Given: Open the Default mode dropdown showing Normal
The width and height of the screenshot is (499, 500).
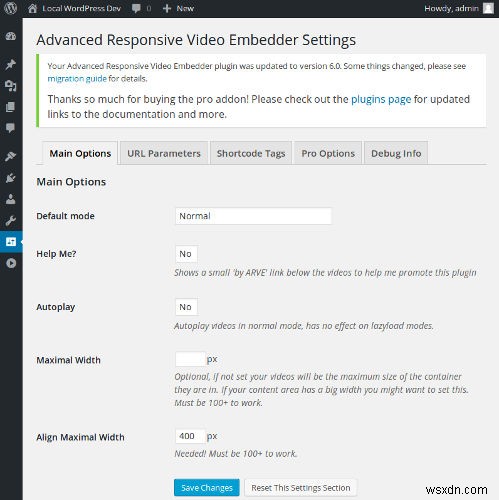Looking at the screenshot, I should click(x=253, y=216).
